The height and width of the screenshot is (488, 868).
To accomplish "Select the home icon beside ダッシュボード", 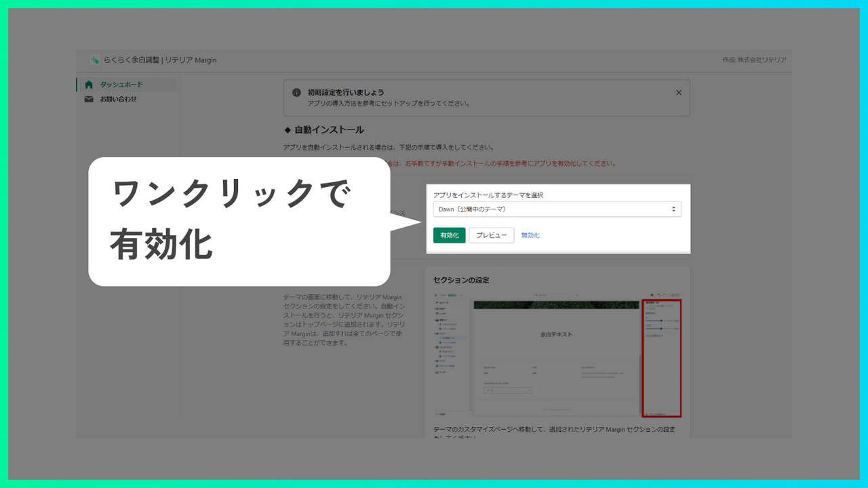I will point(89,85).
